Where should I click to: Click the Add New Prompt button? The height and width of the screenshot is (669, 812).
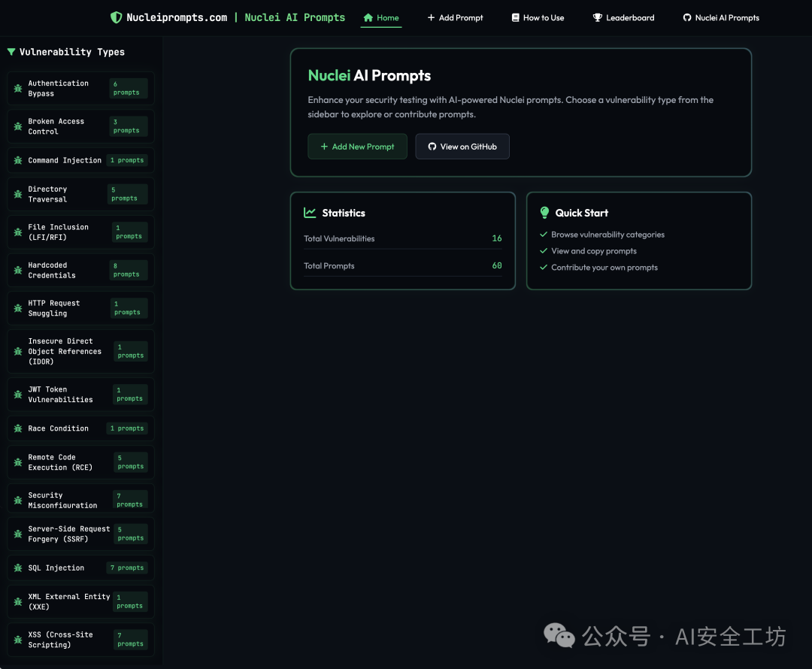point(357,147)
